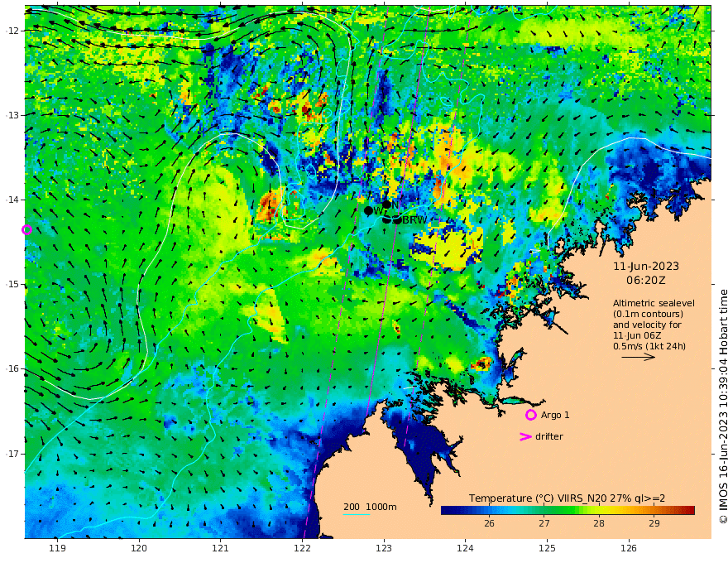Click longitude axis label 122
728x563 pixels.
302,548
